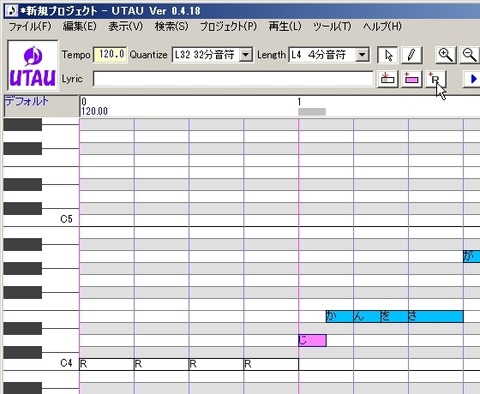The image size is (480, 394).
Task: Open the Length dropdown arrow
Action: (x=362, y=55)
